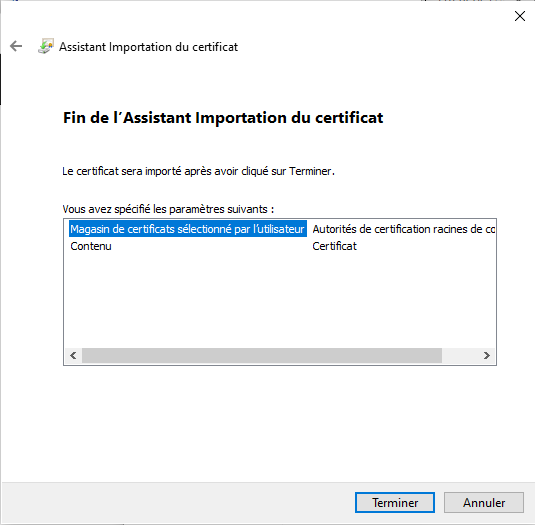The width and height of the screenshot is (535, 525).
Task: Cancel the wizard with Annuler
Action: (484, 502)
